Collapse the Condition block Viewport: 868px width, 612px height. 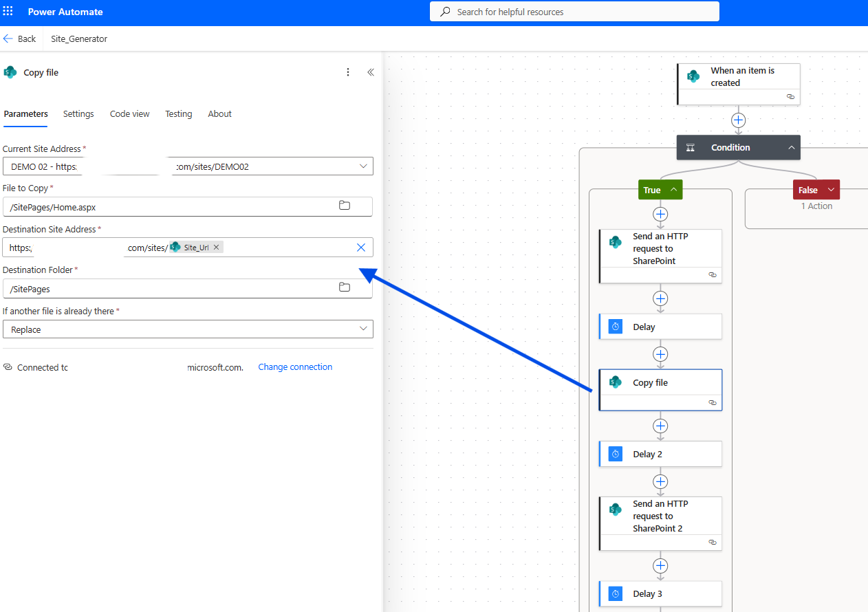(x=791, y=147)
